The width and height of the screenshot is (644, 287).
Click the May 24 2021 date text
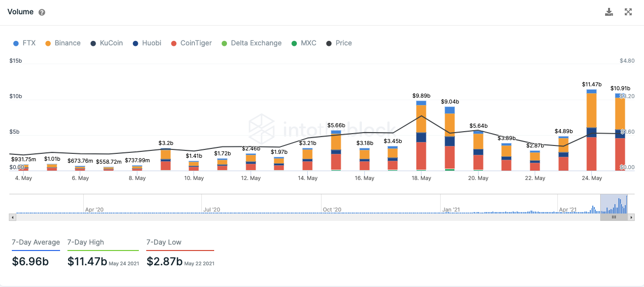click(124, 263)
